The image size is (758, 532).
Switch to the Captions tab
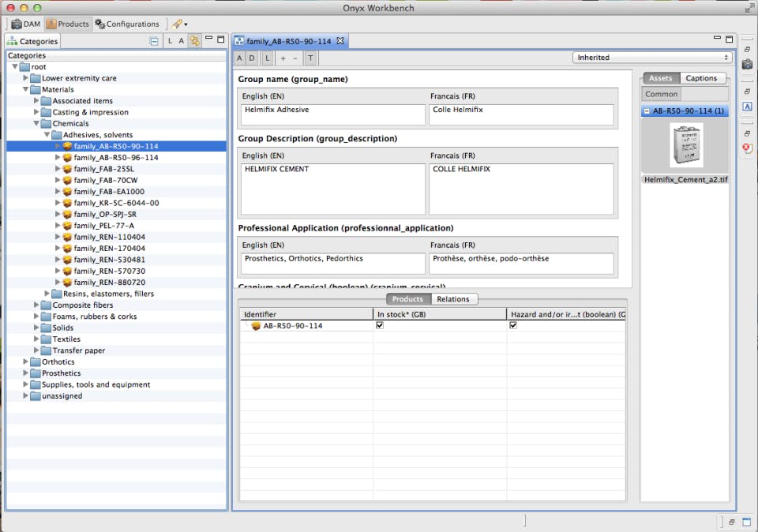(701, 78)
